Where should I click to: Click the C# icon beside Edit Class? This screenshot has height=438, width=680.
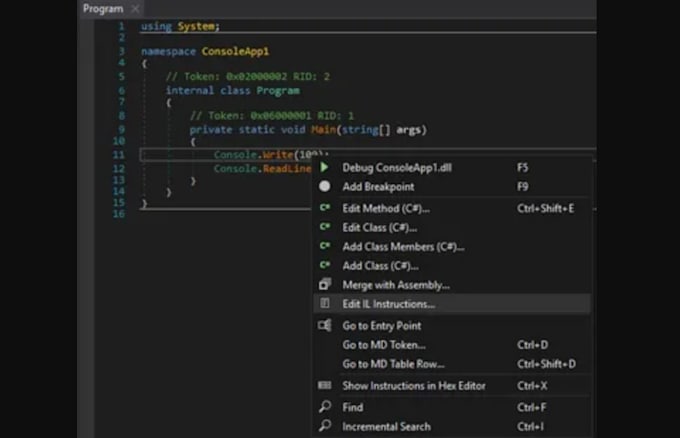(x=324, y=228)
